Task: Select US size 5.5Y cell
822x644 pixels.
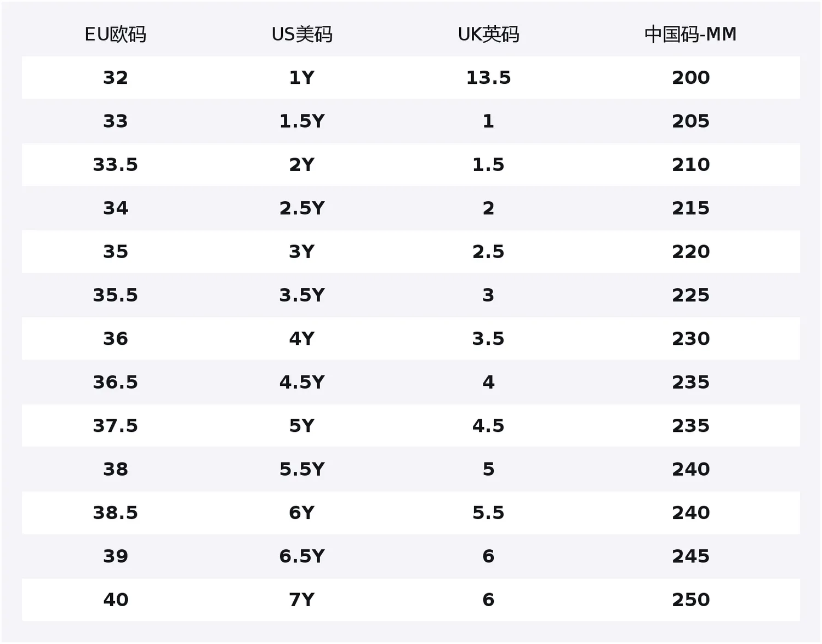Action: (302, 469)
